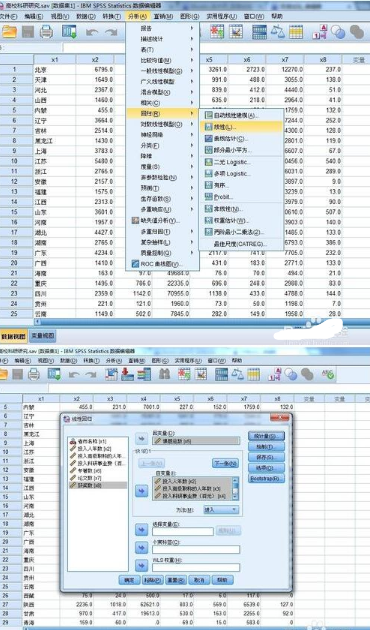Click the arrow button beside 选择变量 field
This screenshot has height=630, width=370.
(141, 530)
